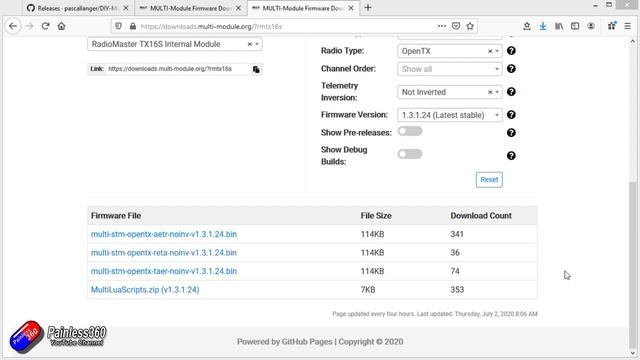The height and width of the screenshot is (360, 640).
Task: Click the browser forward arrow
Action: (x=29, y=26)
